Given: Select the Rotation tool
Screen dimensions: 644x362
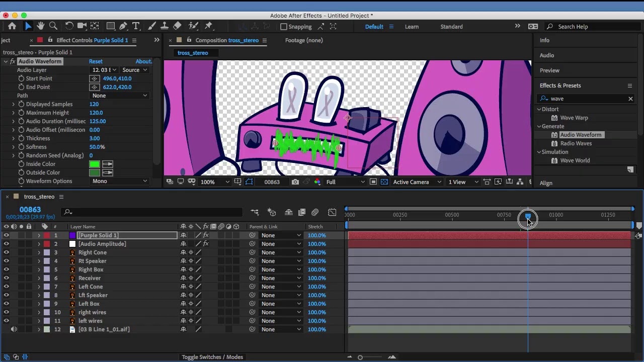Looking at the screenshot, I should [69, 26].
